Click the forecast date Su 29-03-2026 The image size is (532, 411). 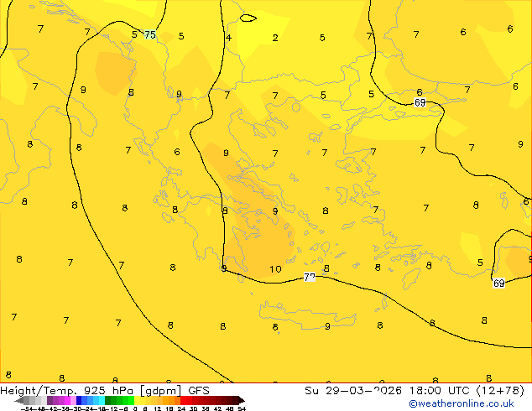353,391
